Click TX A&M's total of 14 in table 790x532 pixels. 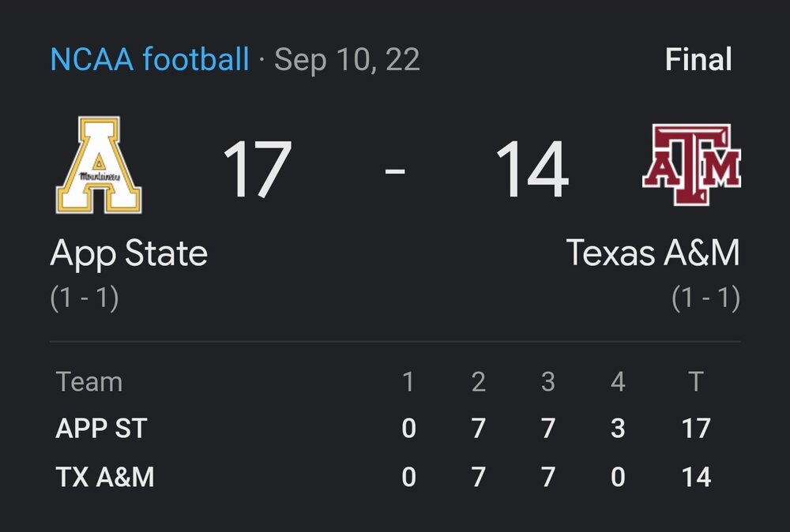[696, 477]
